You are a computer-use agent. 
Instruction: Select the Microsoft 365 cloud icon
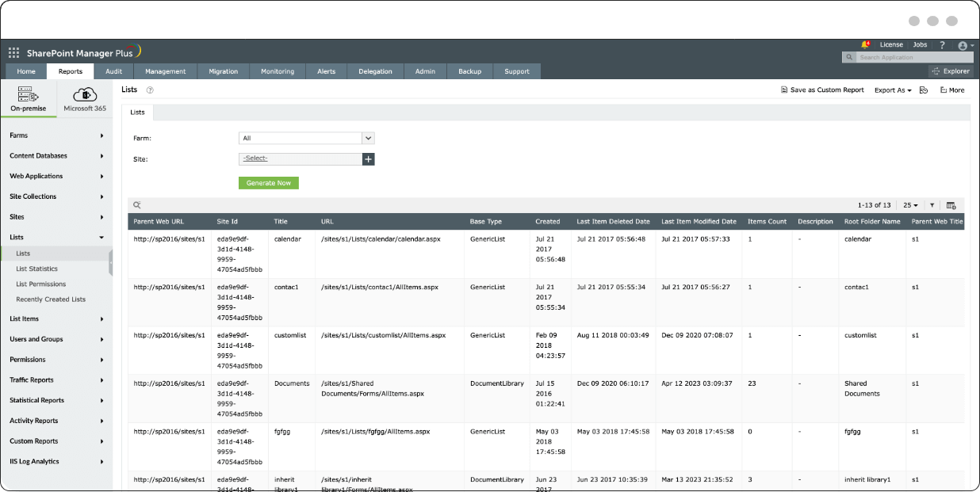[85, 94]
